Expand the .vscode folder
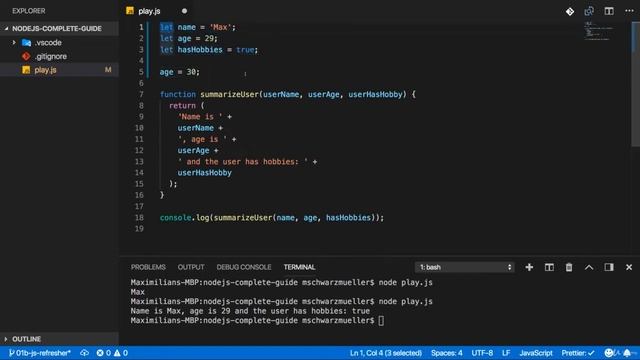Image resolution: width=640 pixels, height=360 pixels. [14, 42]
